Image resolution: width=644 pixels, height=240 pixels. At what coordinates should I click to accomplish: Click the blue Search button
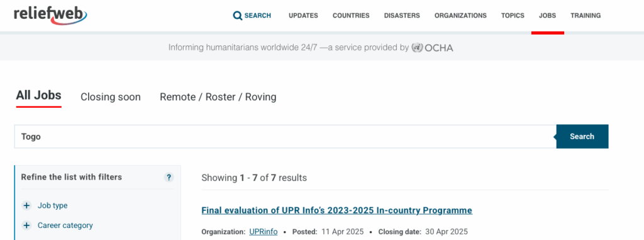582,136
